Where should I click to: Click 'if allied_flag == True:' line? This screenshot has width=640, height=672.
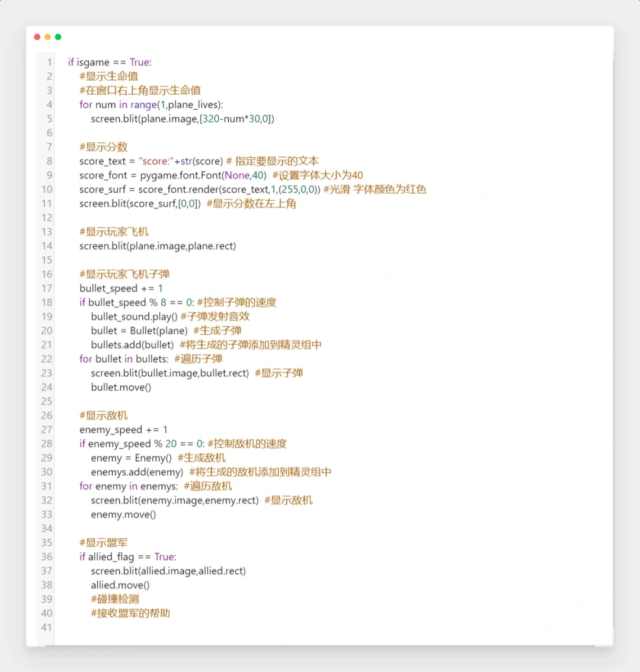point(128,557)
